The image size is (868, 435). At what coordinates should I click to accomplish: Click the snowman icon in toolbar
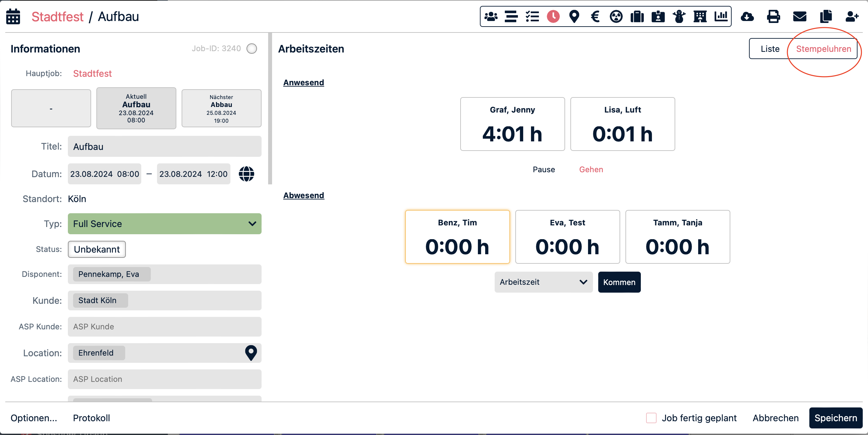click(x=679, y=16)
